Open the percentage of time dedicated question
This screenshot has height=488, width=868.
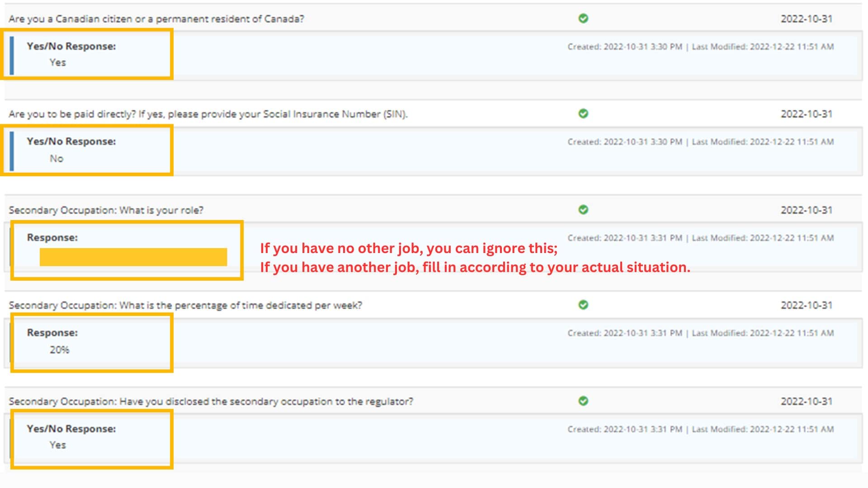tap(185, 305)
